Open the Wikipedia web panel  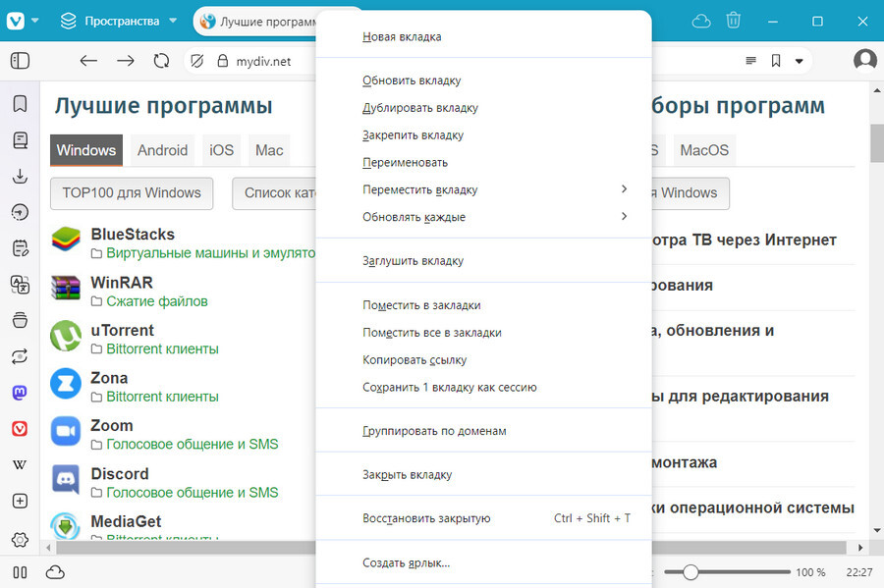20,464
